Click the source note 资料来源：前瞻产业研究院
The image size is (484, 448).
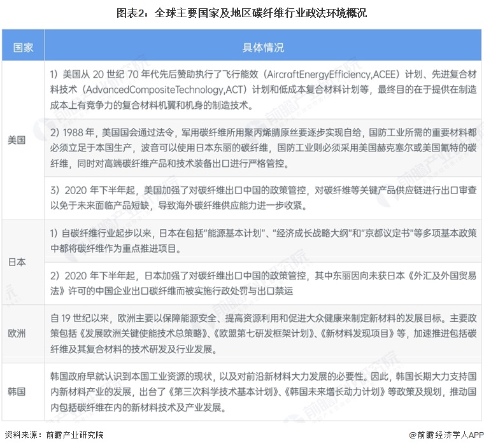click(54, 435)
